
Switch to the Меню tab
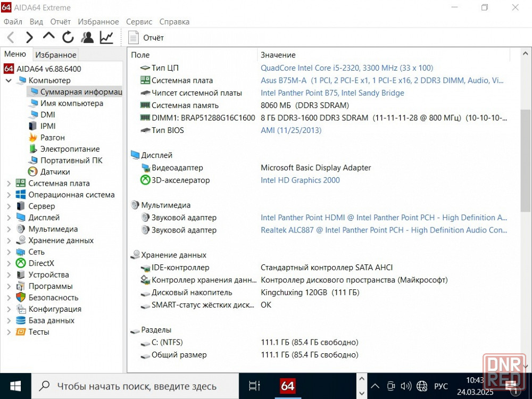click(15, 54)
